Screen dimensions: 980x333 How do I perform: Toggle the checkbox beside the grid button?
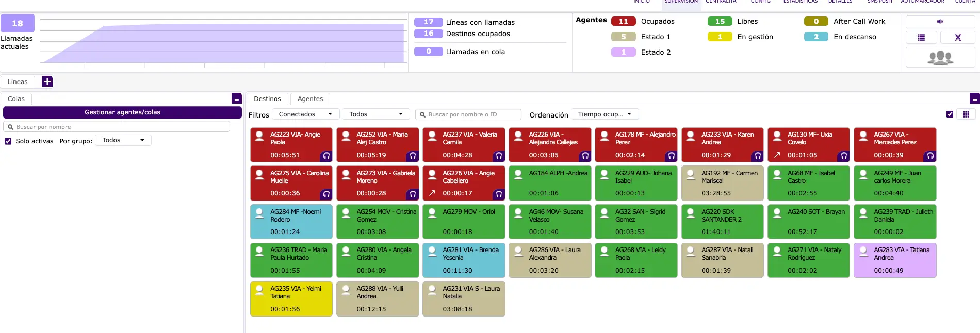[950, 114]
